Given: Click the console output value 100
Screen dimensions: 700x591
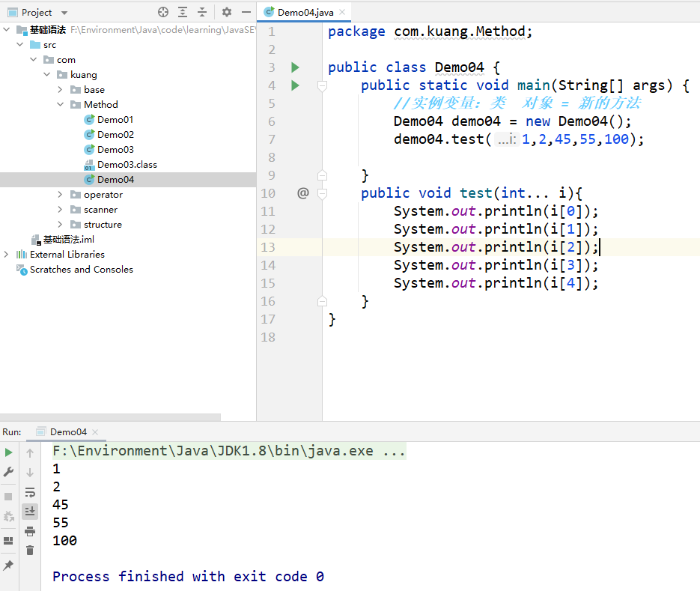Looking at the screenshot, I should coord(64,541).
